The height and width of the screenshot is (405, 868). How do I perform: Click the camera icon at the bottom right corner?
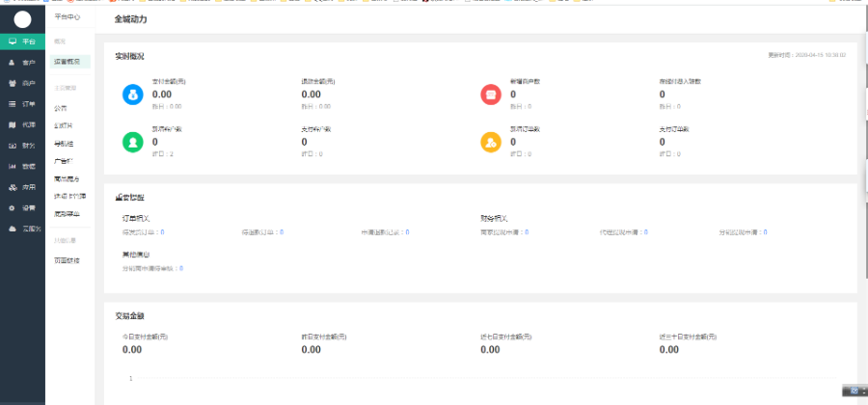pyautogui.click(x=855, y=391)
